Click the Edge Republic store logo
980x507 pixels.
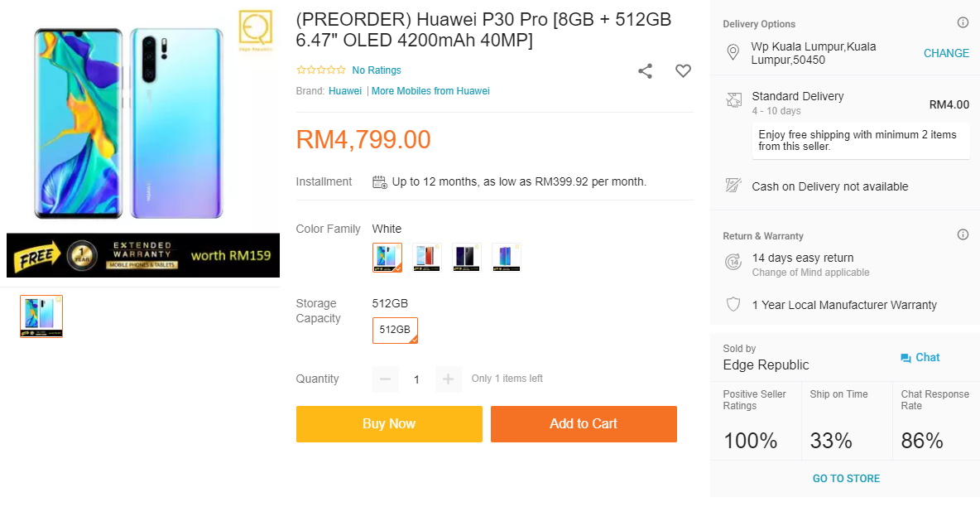[255, 28]
